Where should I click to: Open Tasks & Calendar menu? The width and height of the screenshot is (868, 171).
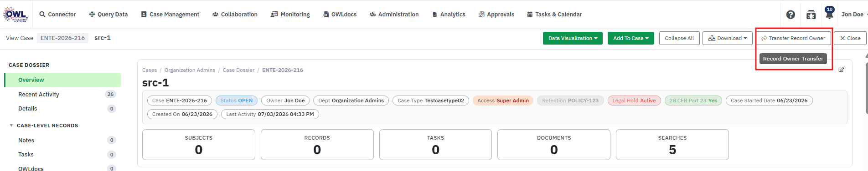pos(554,15)
